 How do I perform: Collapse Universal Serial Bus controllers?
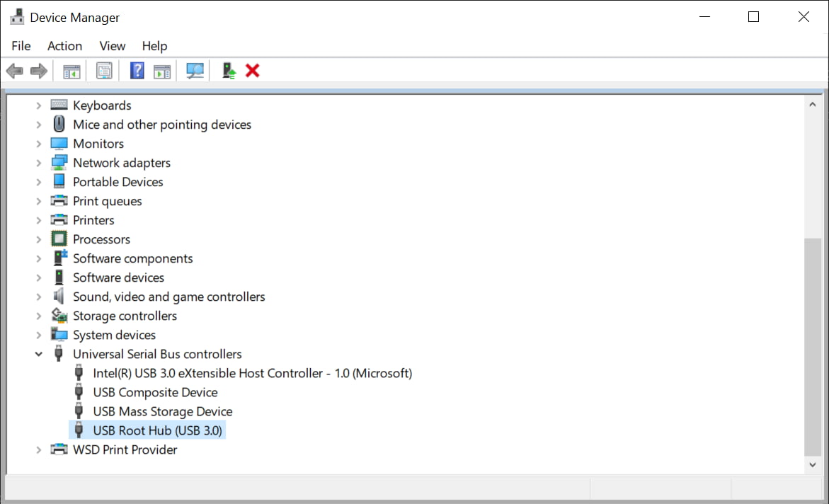pyautogui.click(x=38, y=353)
